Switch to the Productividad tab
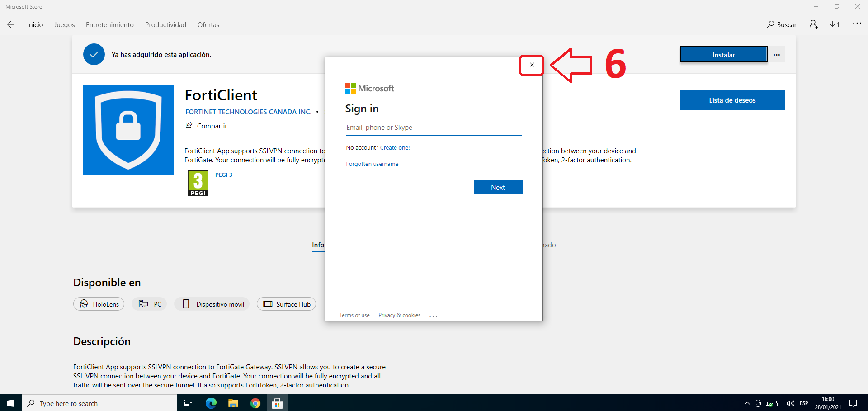This screenshot has width=868, height=411. click(165, 25)
